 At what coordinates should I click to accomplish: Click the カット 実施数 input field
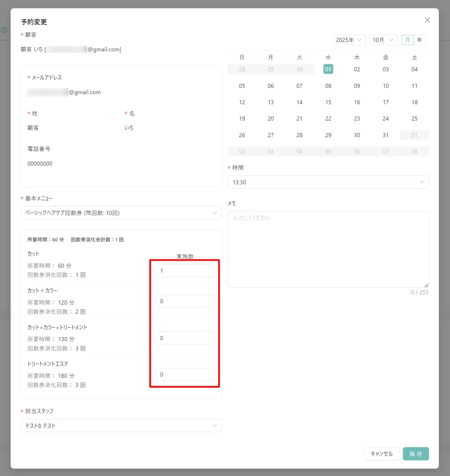click(185, 271)
